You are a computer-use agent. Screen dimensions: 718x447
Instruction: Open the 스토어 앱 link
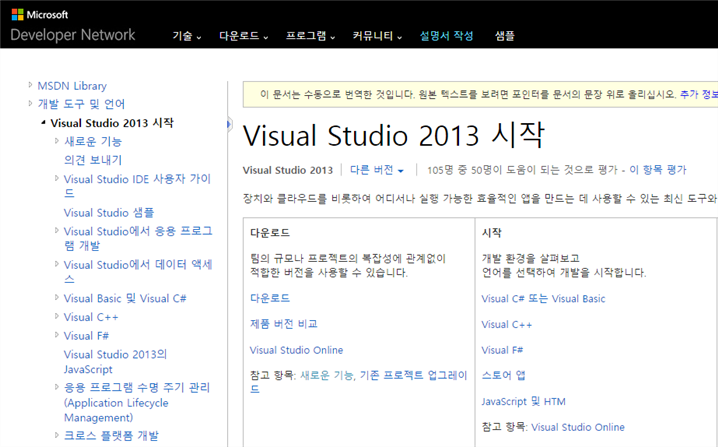pos(503,376)
